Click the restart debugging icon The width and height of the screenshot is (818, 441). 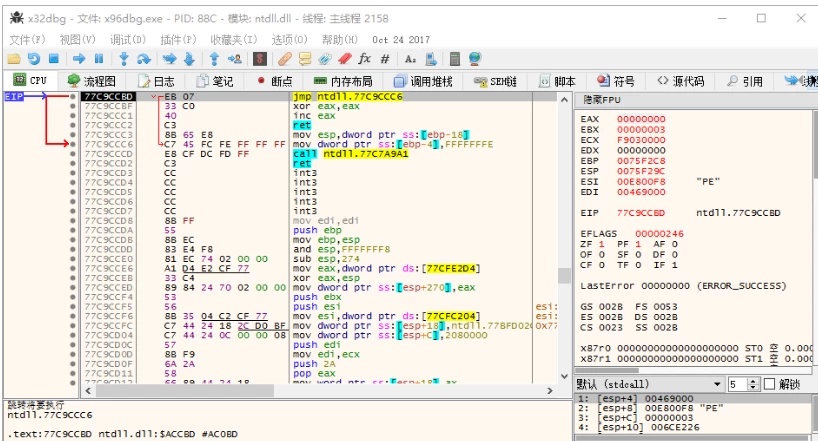34,59
